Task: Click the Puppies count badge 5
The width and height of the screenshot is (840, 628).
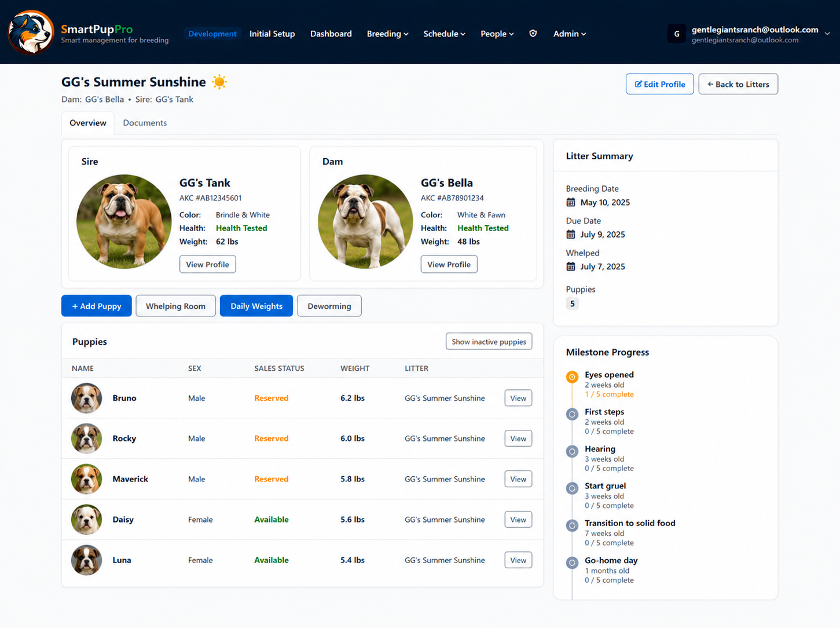Action: (x=573, y=304)
